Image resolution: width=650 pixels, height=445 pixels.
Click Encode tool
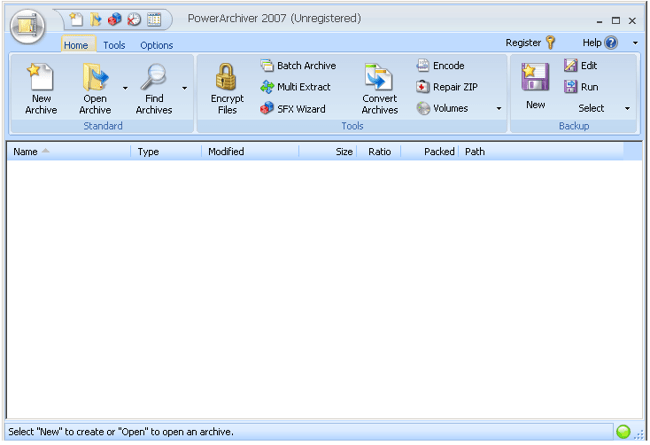pos(440,66)
